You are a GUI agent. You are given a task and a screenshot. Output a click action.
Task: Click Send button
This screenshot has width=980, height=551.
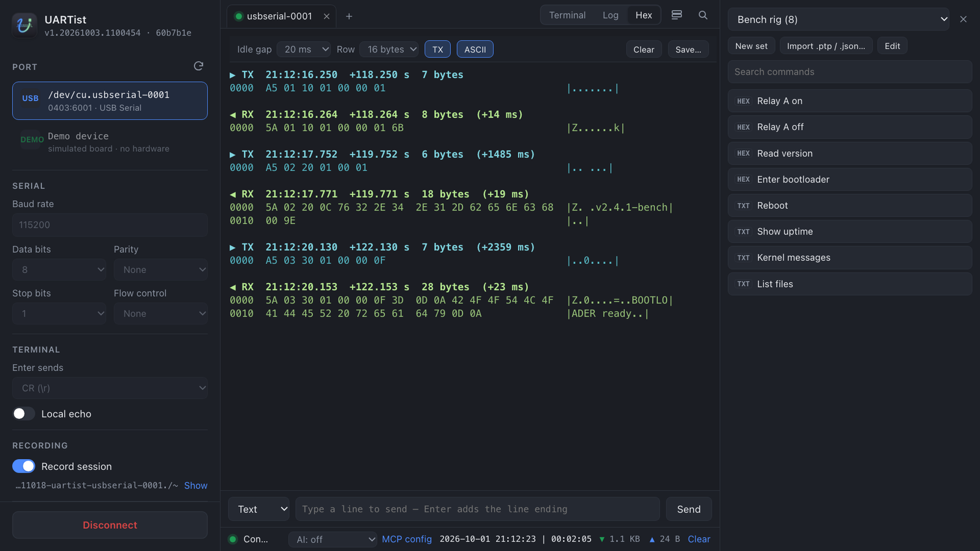point(689,509)
